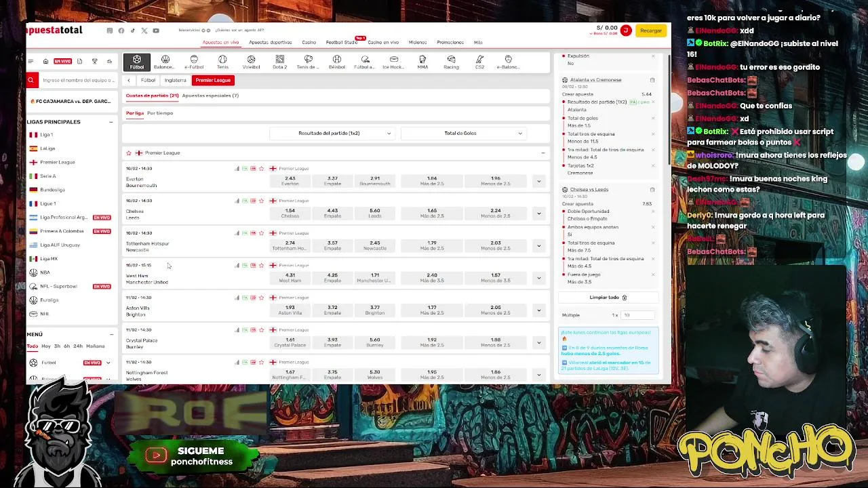The width and height of the screenshot is (868, 488).
Task: Switch to Apuestas especiales (7) tab
Action: tap(210, 96)
